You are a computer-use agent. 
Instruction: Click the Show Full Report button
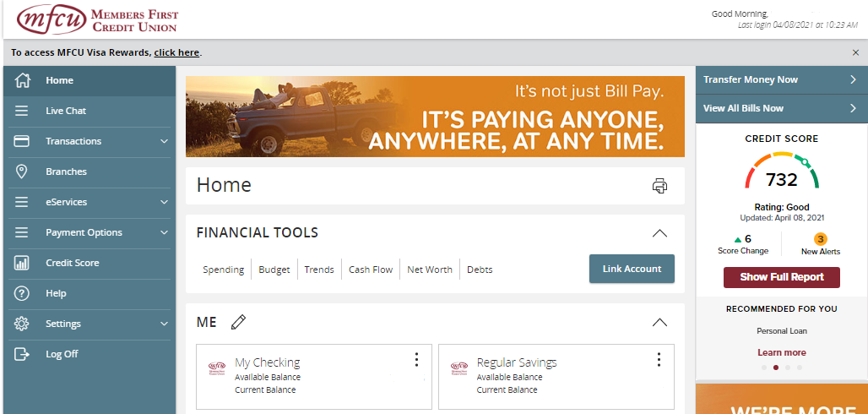(x=782, y=277)
